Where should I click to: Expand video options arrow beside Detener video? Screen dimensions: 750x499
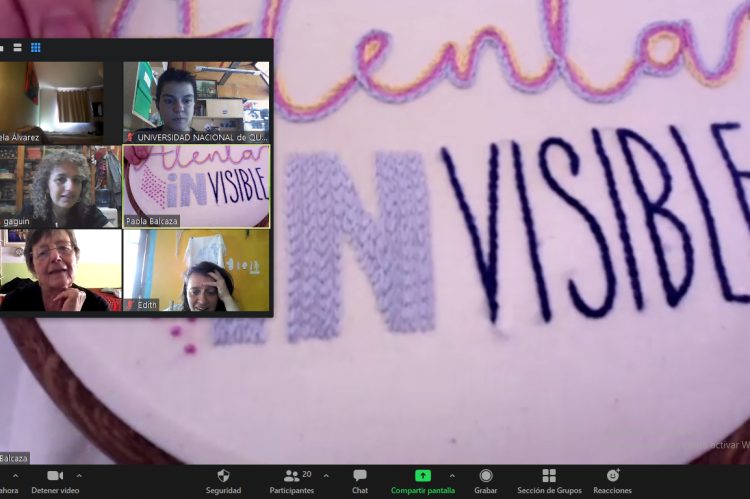pyautogui.click(x=80, y=476)
